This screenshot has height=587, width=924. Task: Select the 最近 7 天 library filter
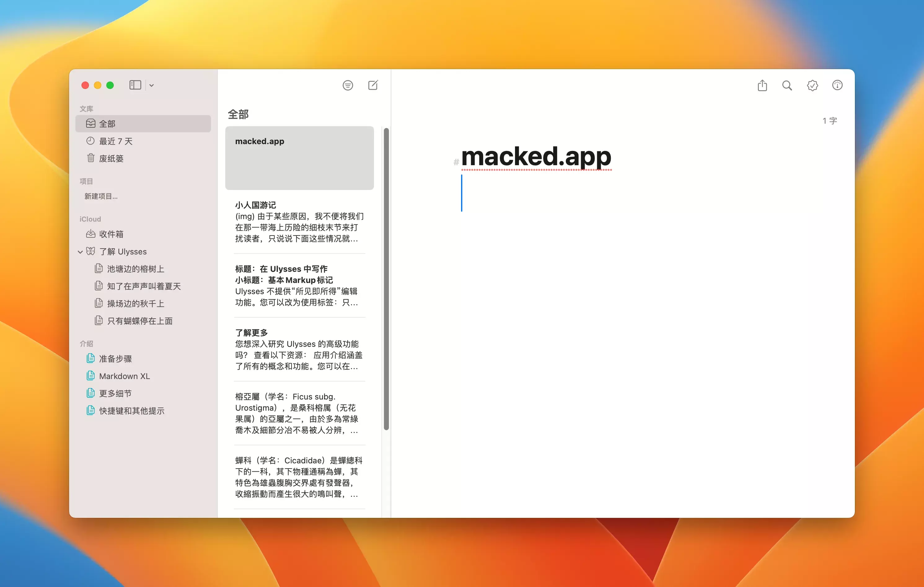pyautogui.click(x=116, y=141)
